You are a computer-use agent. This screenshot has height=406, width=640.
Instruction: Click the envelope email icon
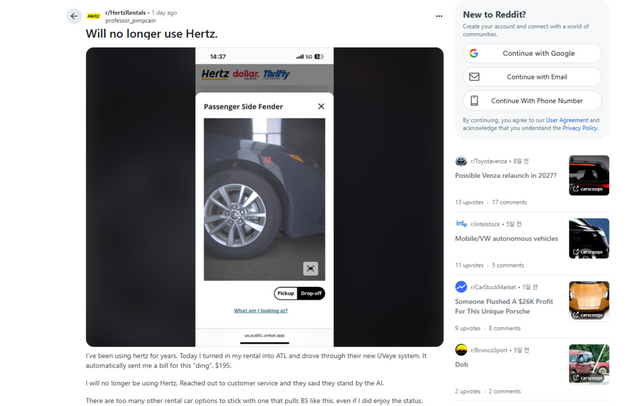474,77
